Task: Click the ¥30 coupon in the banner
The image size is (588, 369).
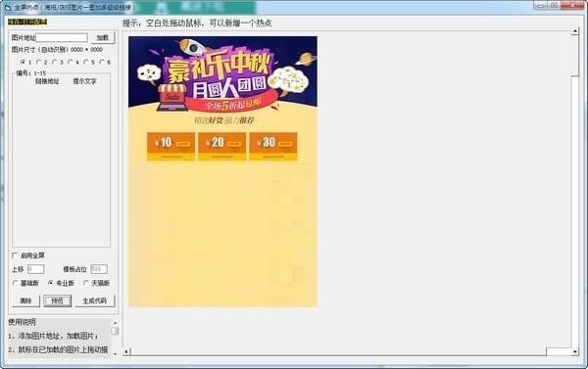Action: pos(273,147)
